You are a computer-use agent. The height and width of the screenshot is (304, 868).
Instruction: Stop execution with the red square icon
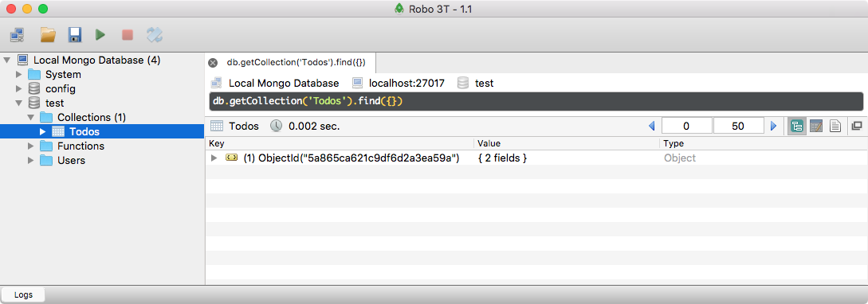pos(128,35)
